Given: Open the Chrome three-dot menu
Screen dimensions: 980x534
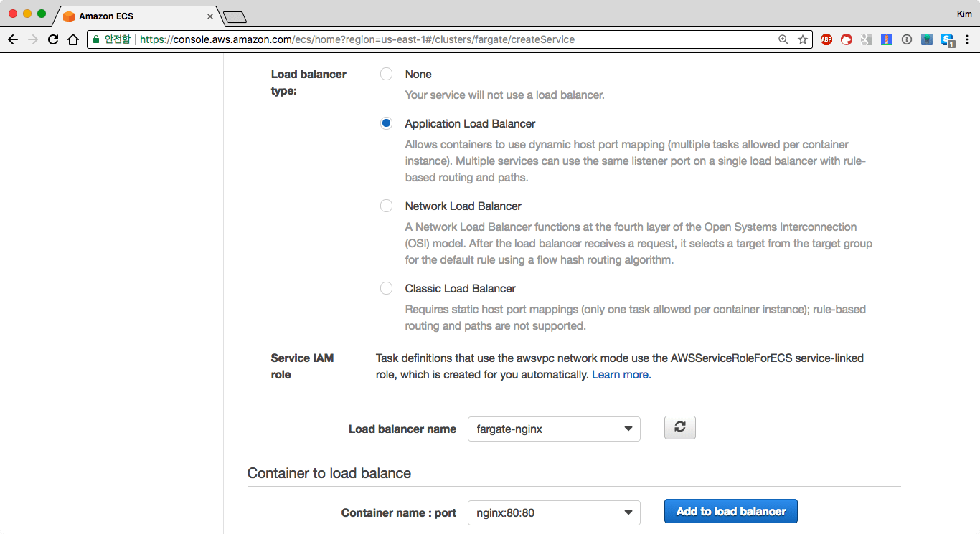Looking at the screenshot, I should [x=969, y=39].
